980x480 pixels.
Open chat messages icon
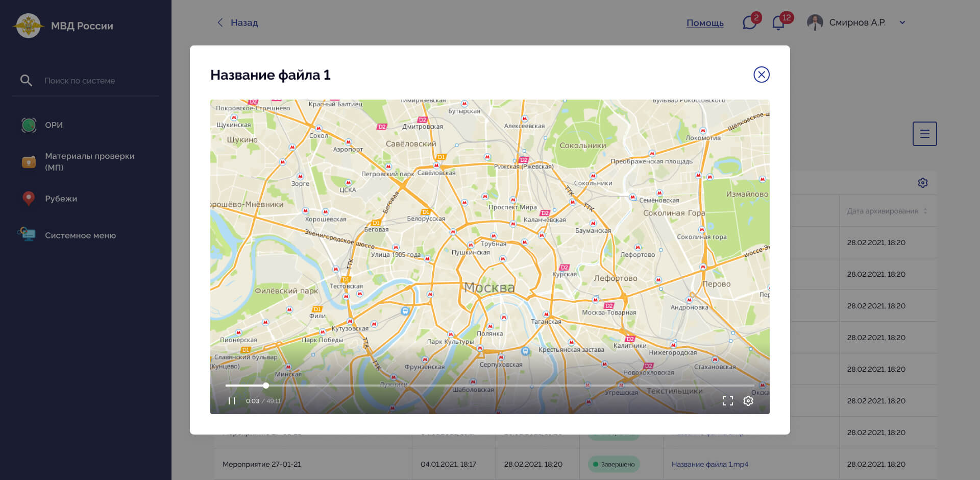click(750, 23)
